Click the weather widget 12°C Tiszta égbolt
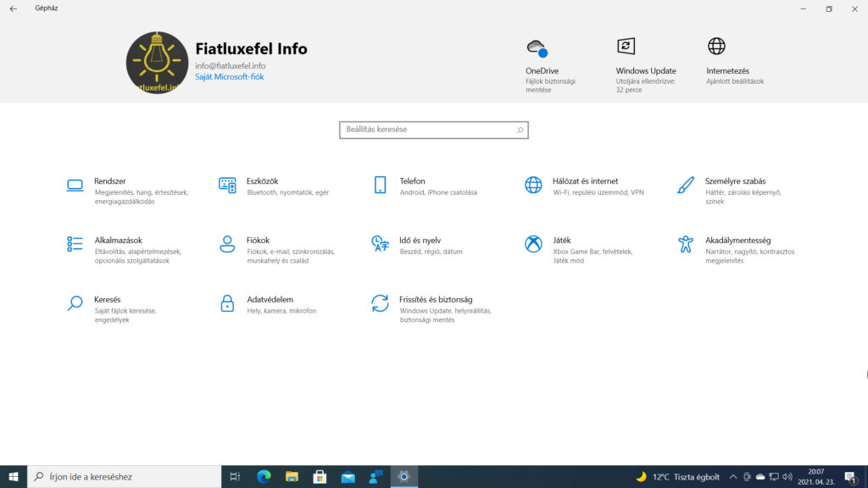This screenshot has height=488, width=868. coord(677,476)
